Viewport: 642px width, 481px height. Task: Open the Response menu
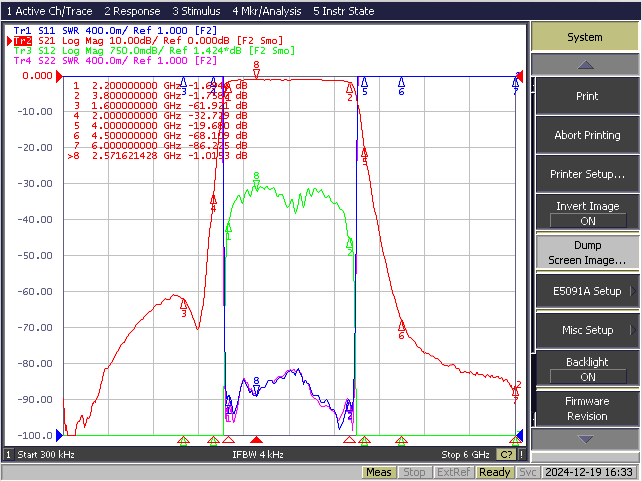132,11
